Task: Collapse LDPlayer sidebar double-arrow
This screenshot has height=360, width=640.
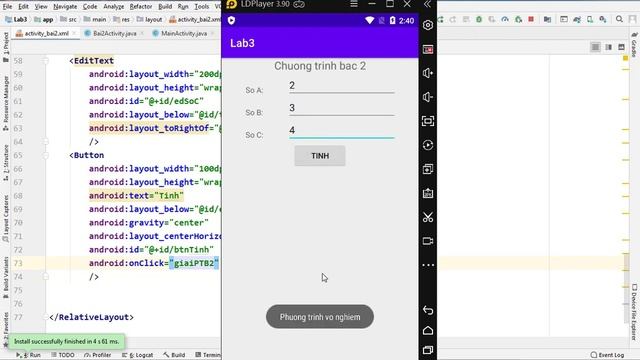Action: coord(427,4)
